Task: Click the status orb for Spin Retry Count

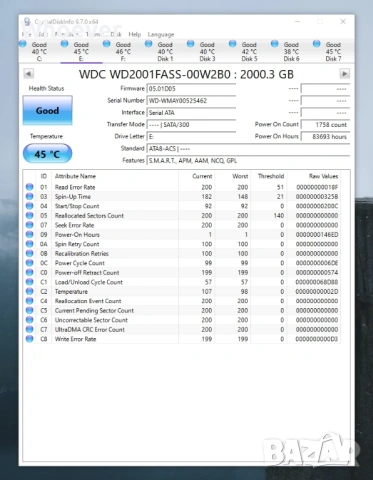Action: click(30, 244)
